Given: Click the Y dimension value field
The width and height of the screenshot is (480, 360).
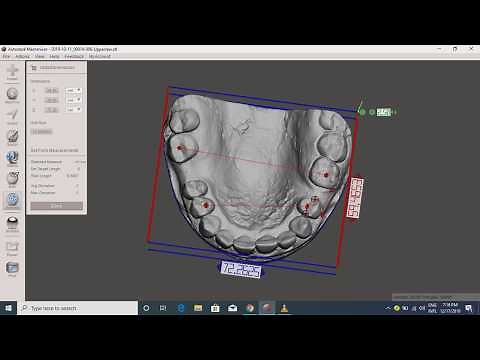Looking at the screenshot, I should 52,100.
